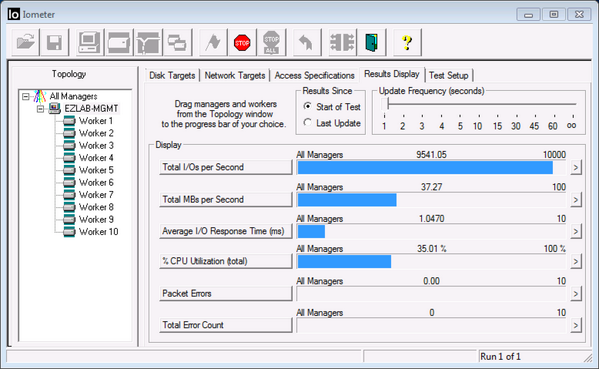Click the Total MBs per Second progress bar

click(432, 200)
